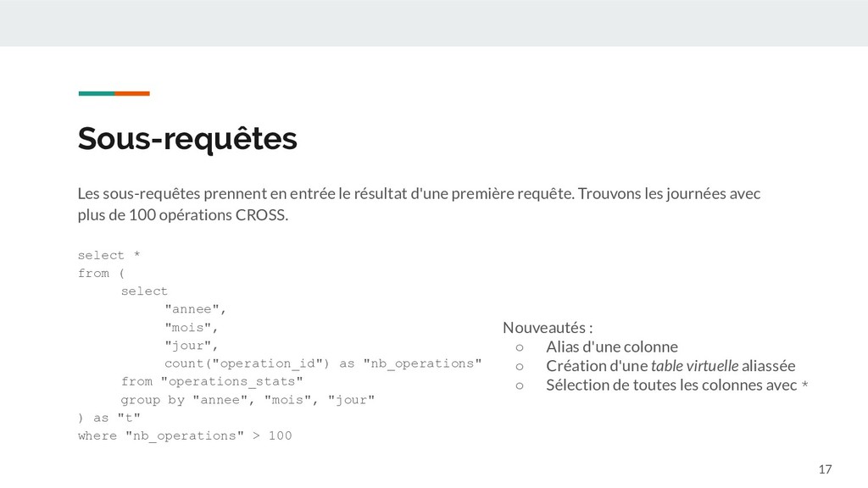Click the code line where "nb_operations" > 100
The width and height of the screenshot is (868, 488).
coord(185,436)
